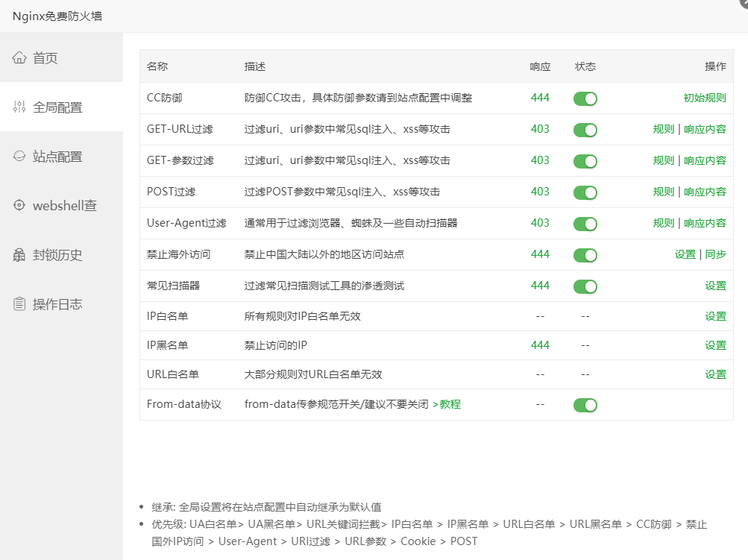View the 操作日志 page
748x560 pixels.
(x=62, y=303)
